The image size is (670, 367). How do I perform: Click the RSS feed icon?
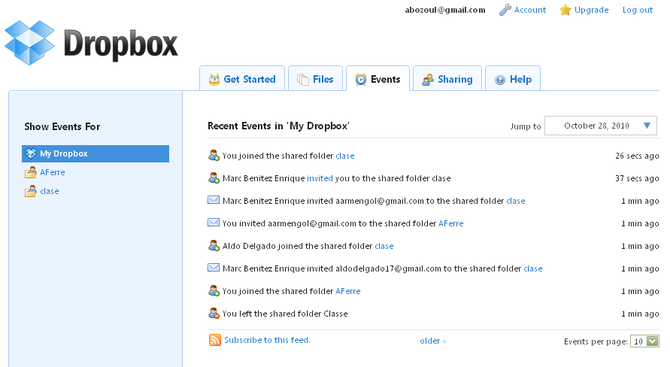(215, 340)
